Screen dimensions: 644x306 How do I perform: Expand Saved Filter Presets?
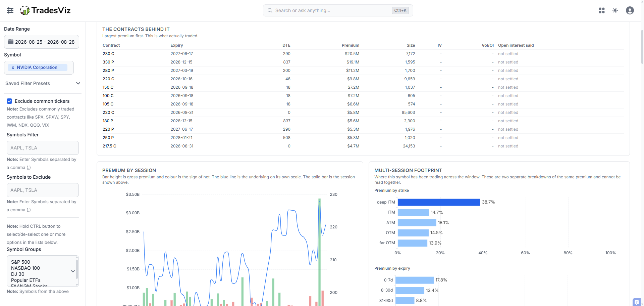click(x=43, y=83)
